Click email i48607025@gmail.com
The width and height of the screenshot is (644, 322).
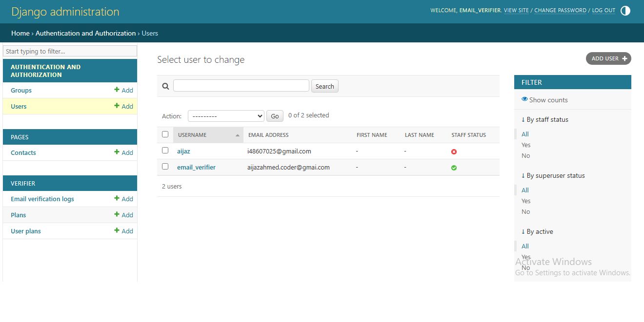pos(279,151)
